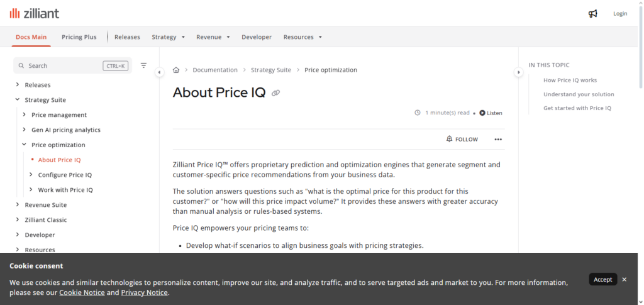The image size is (644, 305).
Task: Expand the Developer tree chevron
Action: 17,235
